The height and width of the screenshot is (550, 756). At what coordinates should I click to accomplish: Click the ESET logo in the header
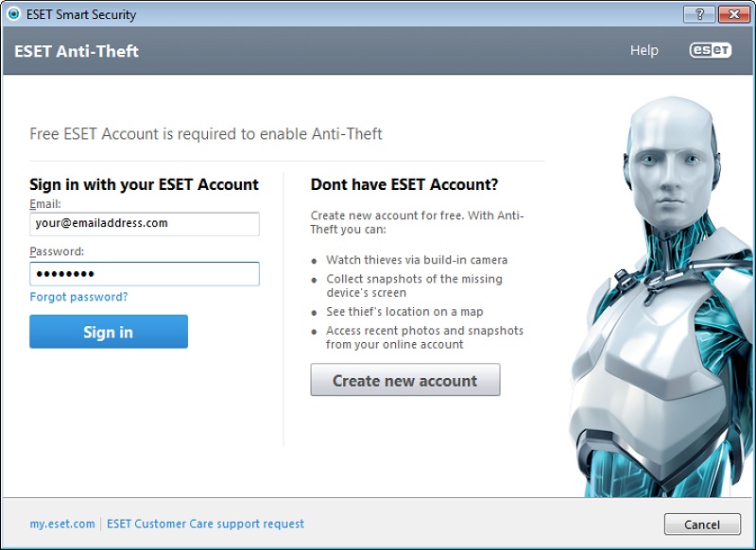(711, 50)
